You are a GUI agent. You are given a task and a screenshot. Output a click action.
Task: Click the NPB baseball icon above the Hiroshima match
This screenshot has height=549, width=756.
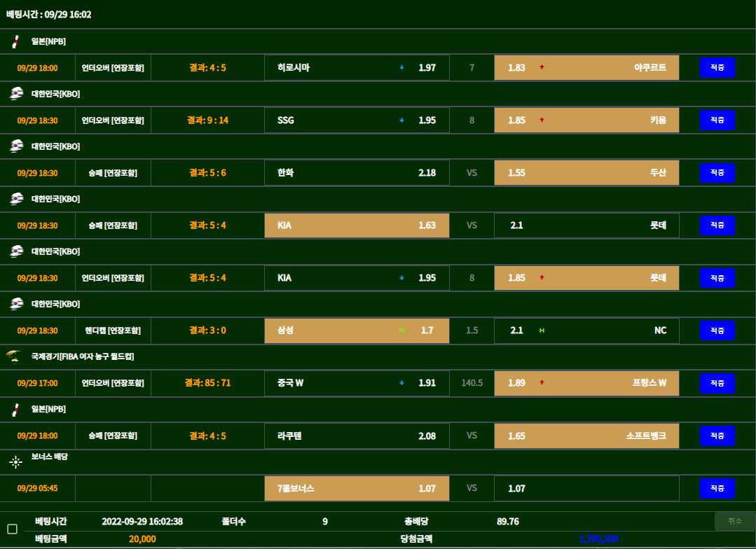(15, 41)
